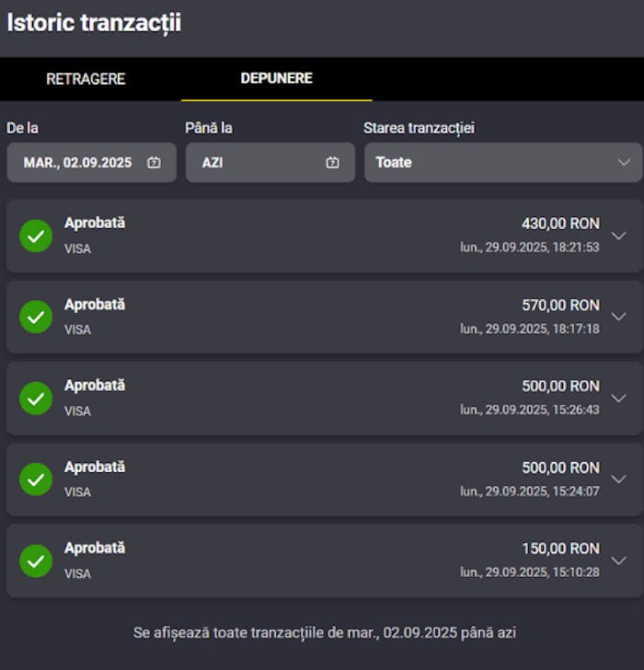Image resolution: width=644 pixels, height=670 pixels.
Task: Expand the 15:24:07 transaction chevron
Action: [x=618, y=479]
